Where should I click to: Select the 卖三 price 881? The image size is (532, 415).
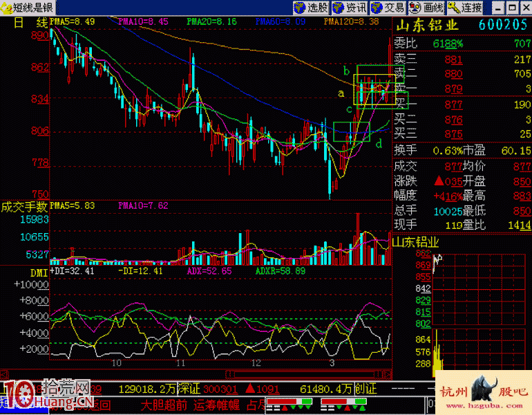point(454,59)
